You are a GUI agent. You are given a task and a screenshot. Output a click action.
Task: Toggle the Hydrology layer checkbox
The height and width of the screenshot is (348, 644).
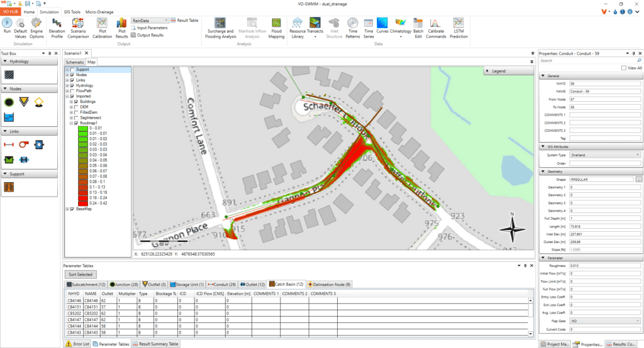pos(72,86)
